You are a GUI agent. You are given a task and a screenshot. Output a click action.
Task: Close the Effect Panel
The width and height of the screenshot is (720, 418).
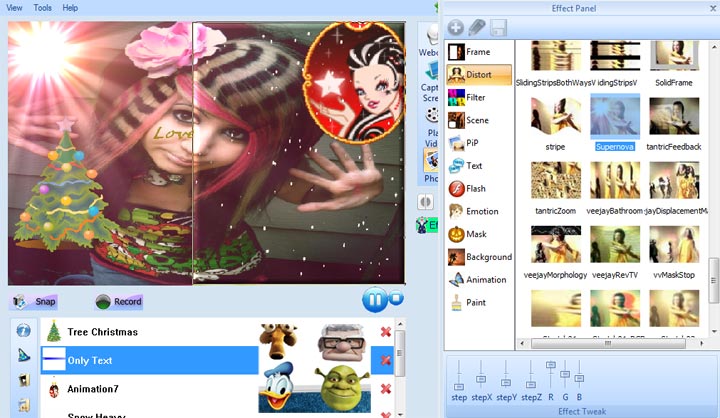pos(713,8)
